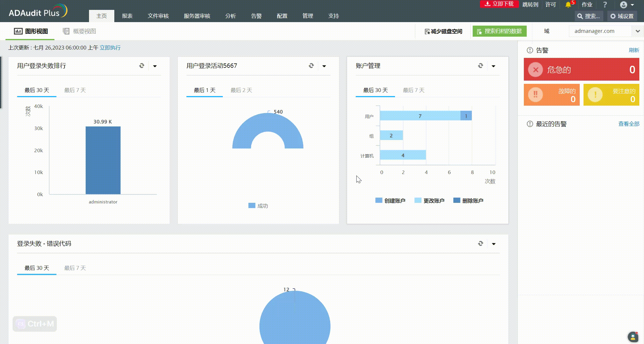The width and height of the screenshot is (644, 344).
Task: Open the 要注意的 alerts tile
Action: click(611, 95)
